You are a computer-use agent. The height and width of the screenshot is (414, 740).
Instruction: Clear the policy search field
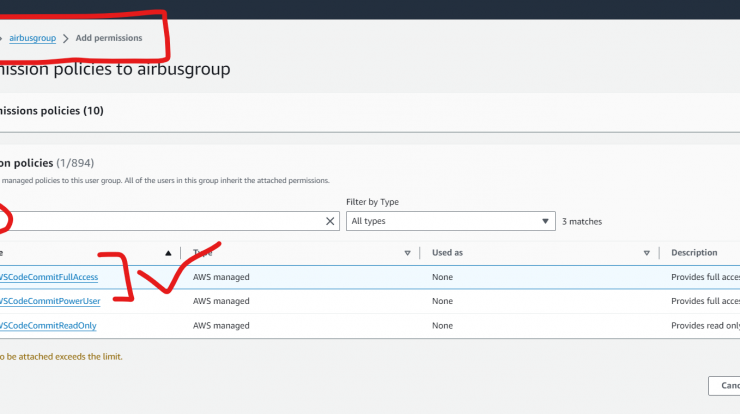[330, 221]
